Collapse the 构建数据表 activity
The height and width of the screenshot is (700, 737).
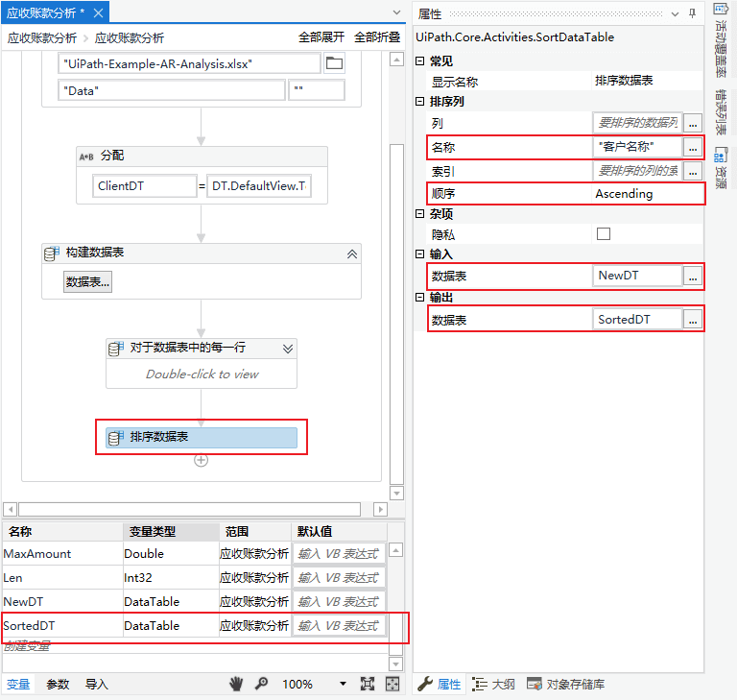351,253
